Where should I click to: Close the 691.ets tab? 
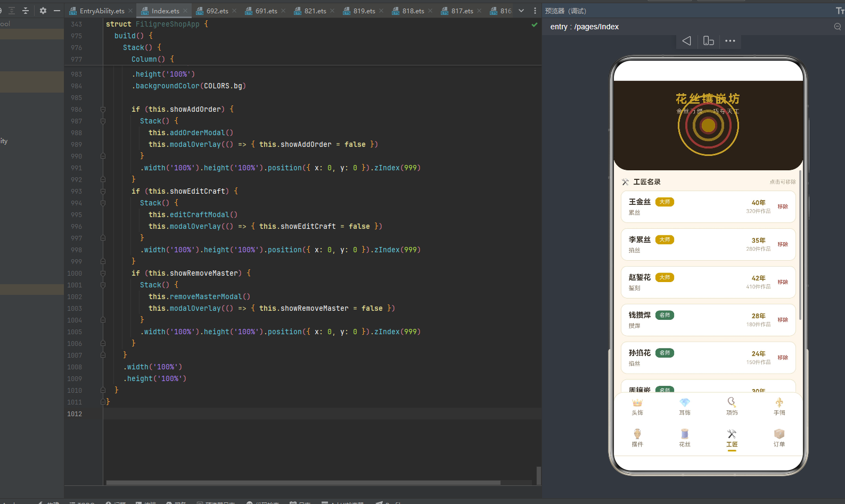coord(283,11)
